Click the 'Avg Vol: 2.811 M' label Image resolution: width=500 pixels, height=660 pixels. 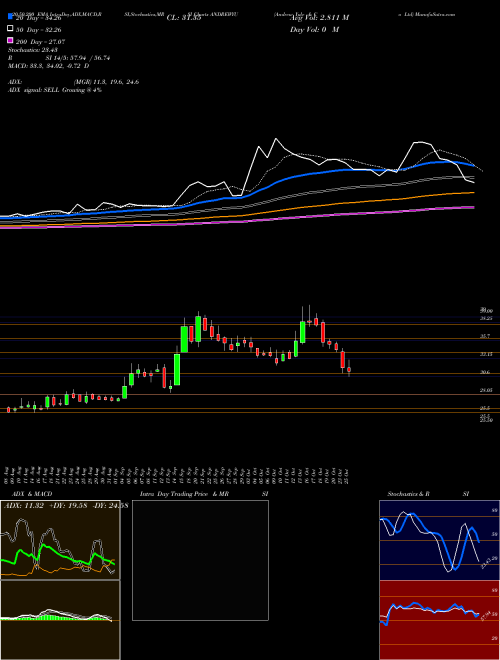319,18
